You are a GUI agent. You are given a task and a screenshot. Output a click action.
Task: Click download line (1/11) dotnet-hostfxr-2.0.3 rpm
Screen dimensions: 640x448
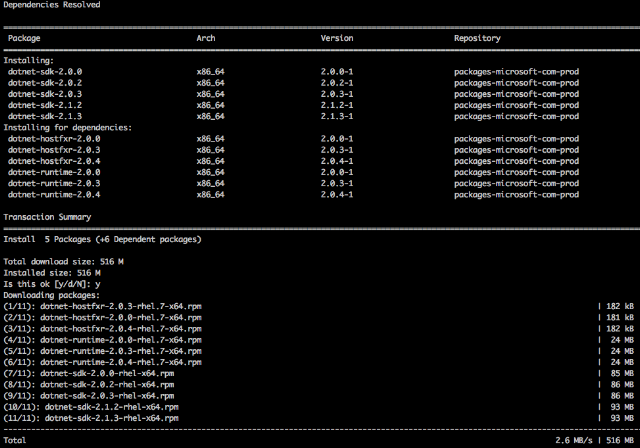pyautogui.click(x=102, y=306)
